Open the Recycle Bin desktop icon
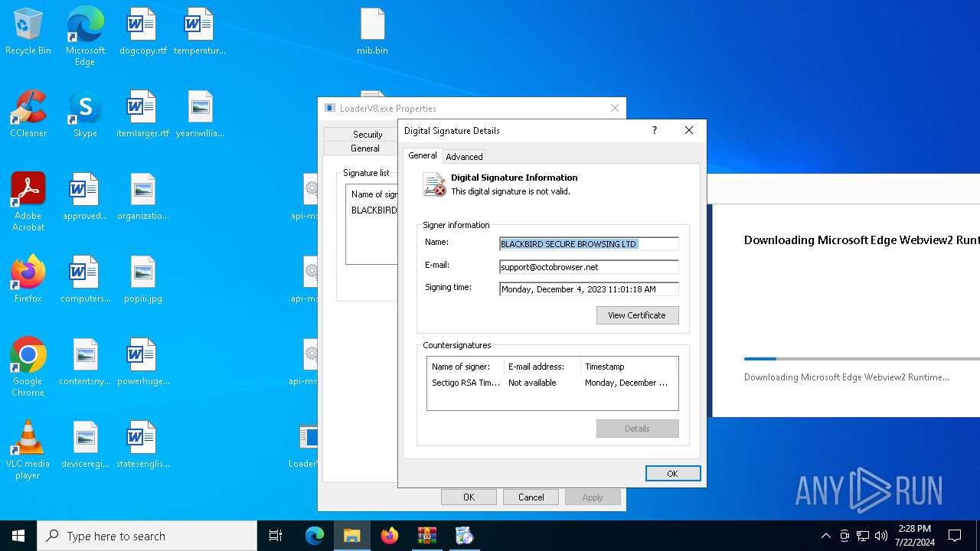Image resolution: width=980 pixels, height=551 pixels. pyautogui.click(x=28, y=31)
